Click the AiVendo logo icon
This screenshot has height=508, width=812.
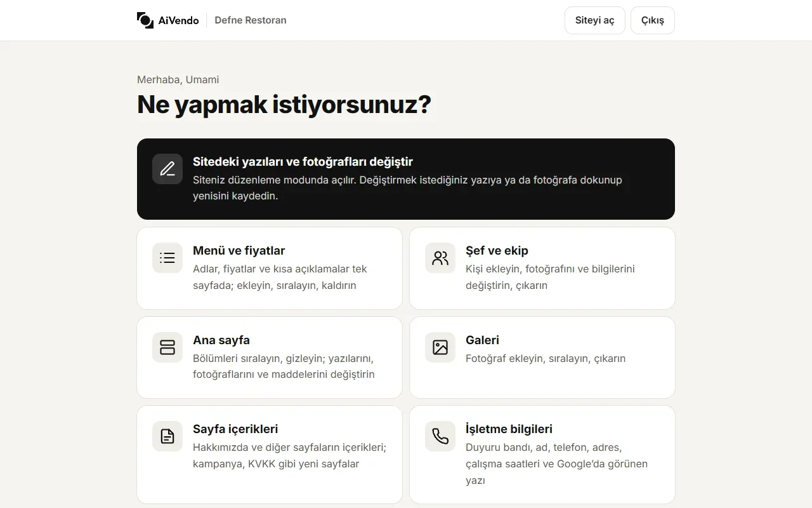tap(145, 20)
